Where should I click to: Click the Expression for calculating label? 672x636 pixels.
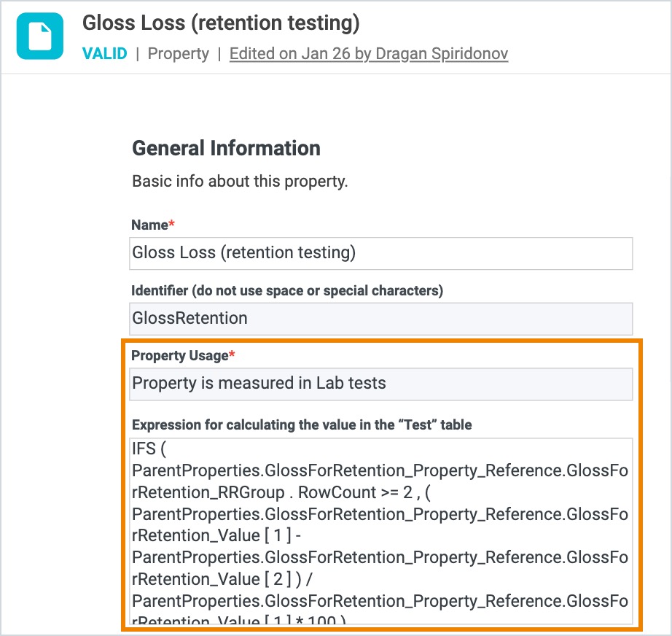[x=301, y=424]
